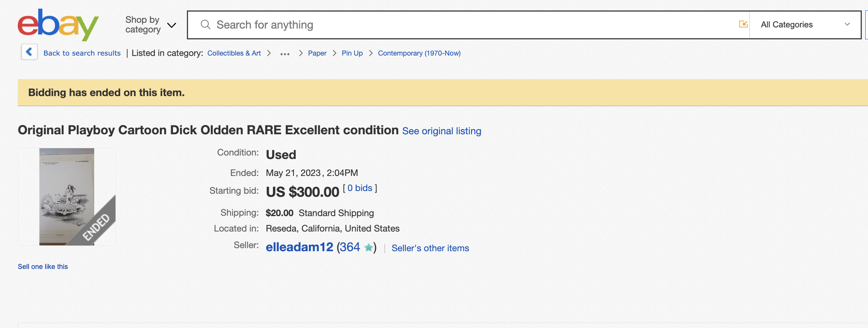The height and width of the screenshot is (328, 868).
Task: Click the yellow icon in the search bar
Action: 743,24
